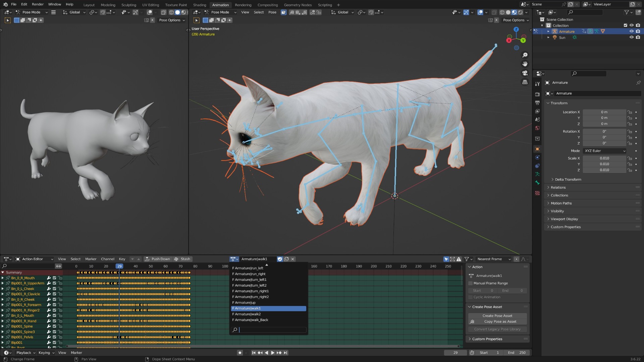This screenshot has width=644, height=362.
Task: Click the play animation button
Action: (x=273, y=353)
